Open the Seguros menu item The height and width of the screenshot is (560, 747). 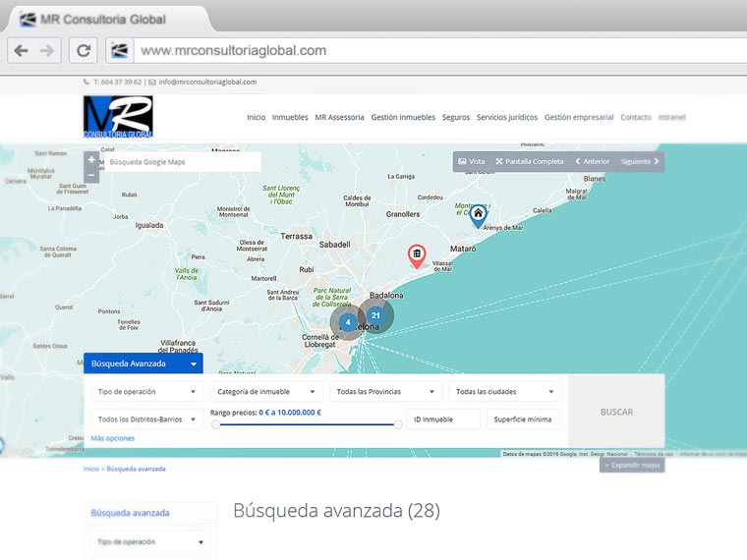click(x=456, y=117)
